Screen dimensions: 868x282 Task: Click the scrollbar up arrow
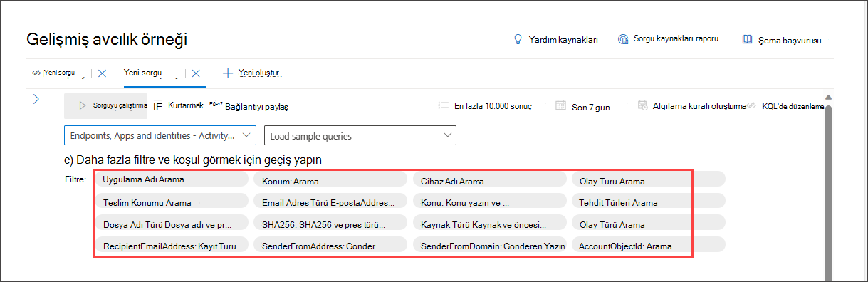coord(828,98)
